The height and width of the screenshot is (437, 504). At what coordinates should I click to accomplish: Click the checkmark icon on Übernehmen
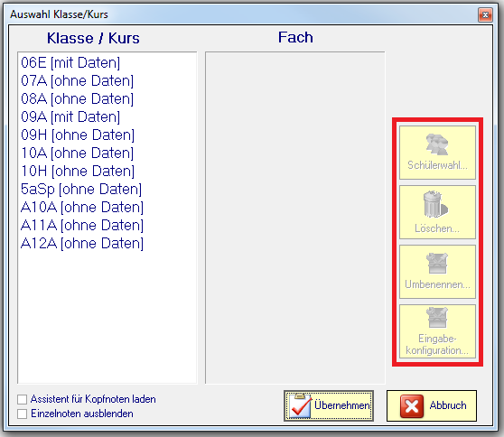coord(300,405)
